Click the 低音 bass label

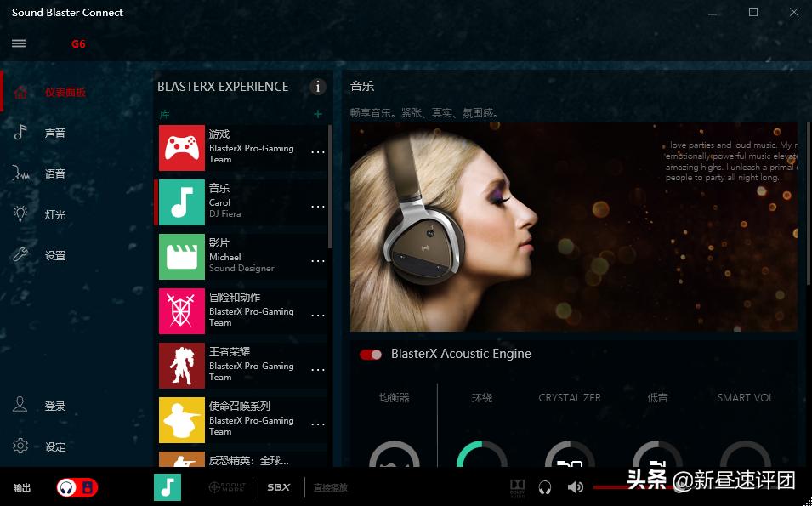[657, 398]
